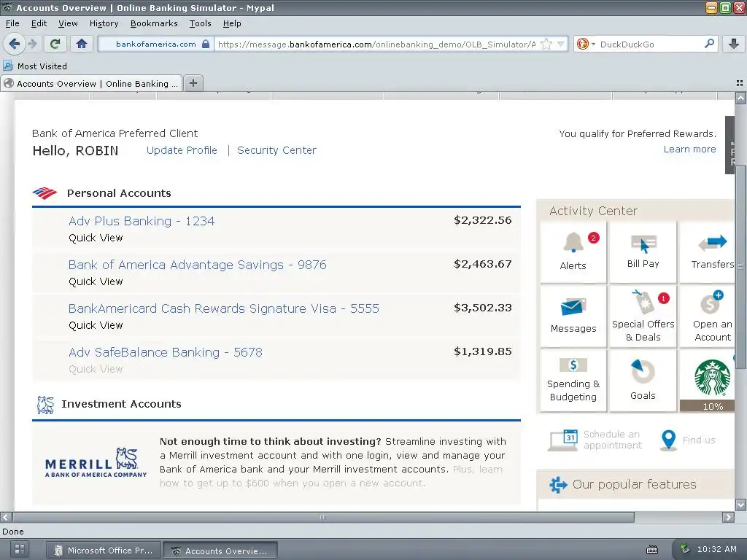Click the Schedule an appointment calendar icon
This screenshot has height=560, width=747.
click(564, 440)
